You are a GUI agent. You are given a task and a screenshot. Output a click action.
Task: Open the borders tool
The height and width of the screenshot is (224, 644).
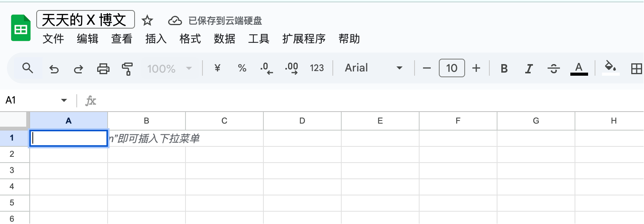point(636,69)
